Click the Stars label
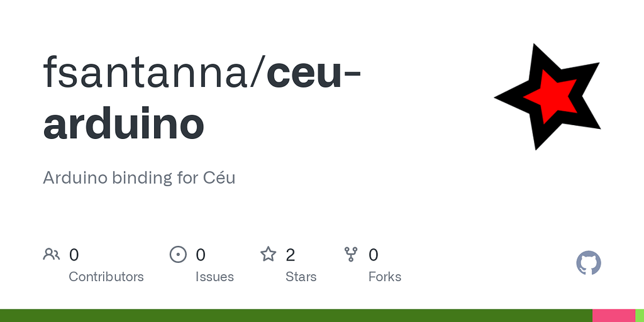Image resolution: width=644 pixels, height=322 pixels. tap(301, 277)
